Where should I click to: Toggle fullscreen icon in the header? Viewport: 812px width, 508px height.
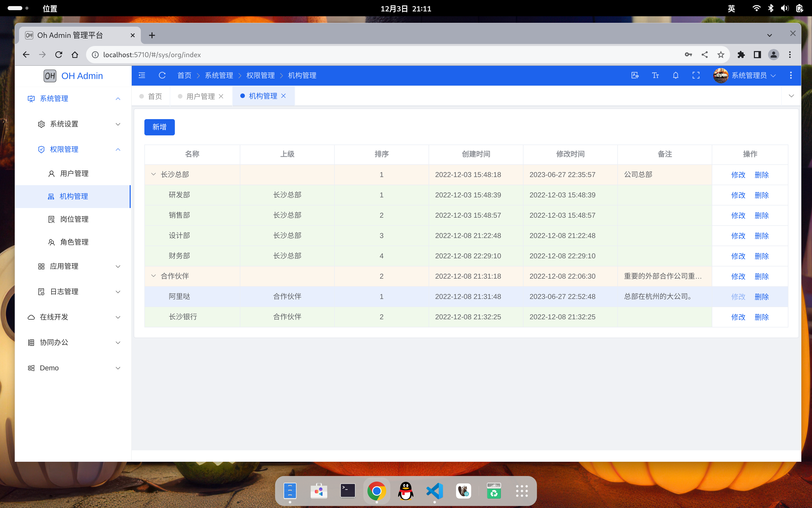(696, 75)
